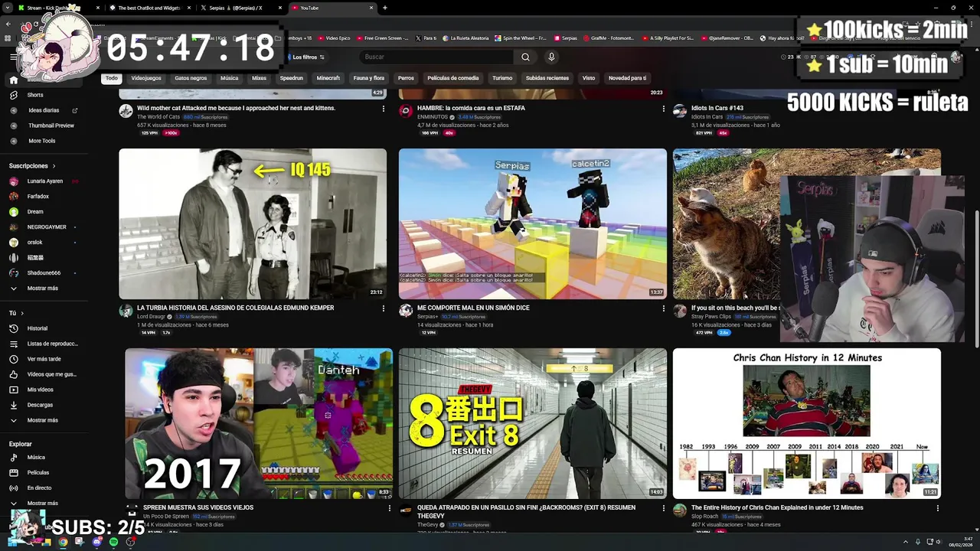Viewport: 980px width, 551px height.
Task: Open menu for HAMBRE video
Action: (664, 109)
